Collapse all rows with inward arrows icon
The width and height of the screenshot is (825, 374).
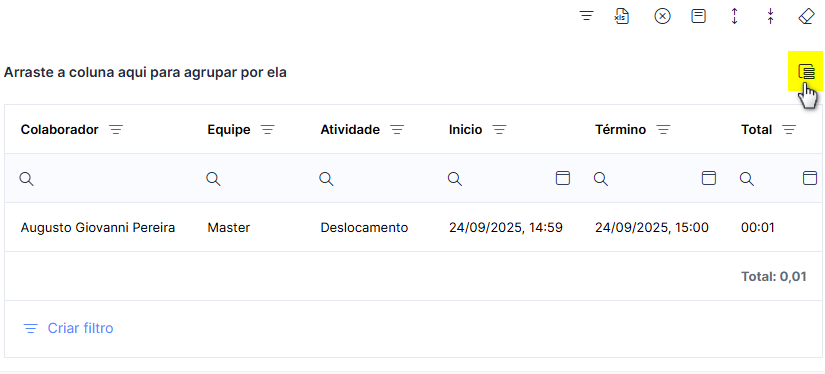point(770,16)
